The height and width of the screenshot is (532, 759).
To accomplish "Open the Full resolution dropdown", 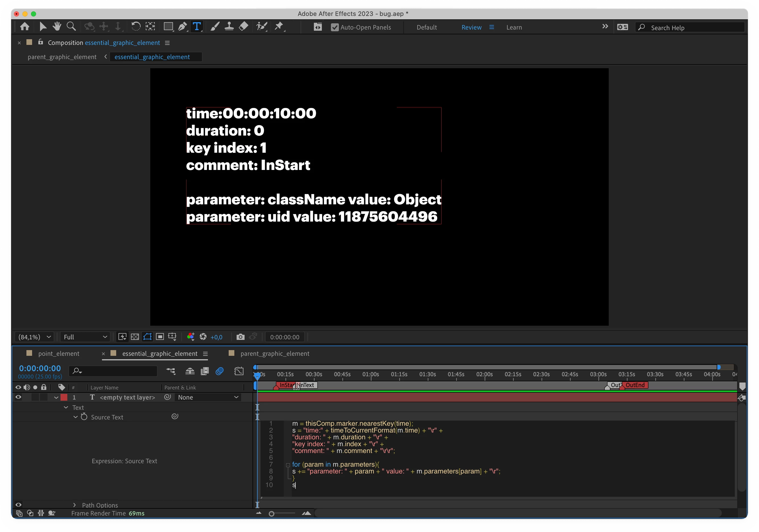I will (85, 337).
